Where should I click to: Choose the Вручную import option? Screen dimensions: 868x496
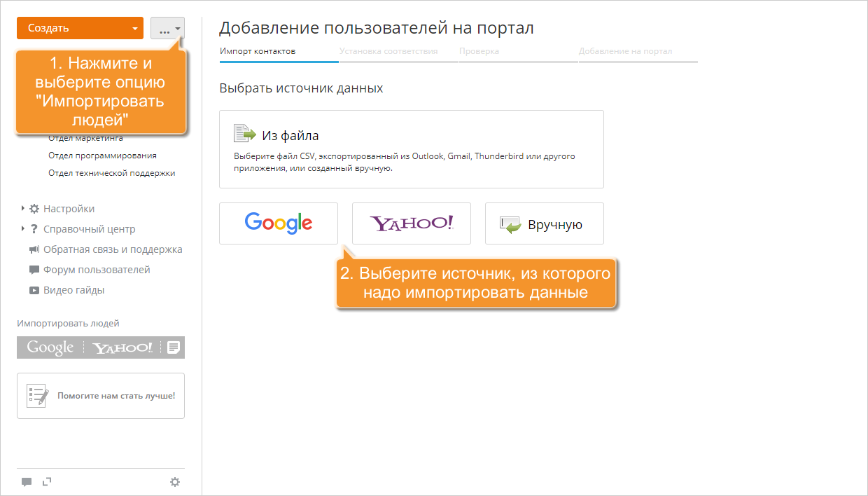[545, 223]
